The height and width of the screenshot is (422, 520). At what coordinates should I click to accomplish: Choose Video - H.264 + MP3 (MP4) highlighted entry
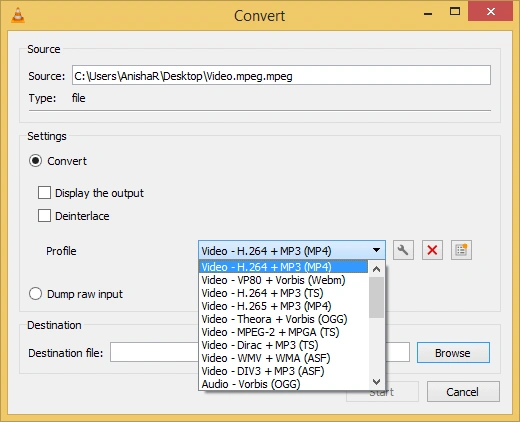283,267
